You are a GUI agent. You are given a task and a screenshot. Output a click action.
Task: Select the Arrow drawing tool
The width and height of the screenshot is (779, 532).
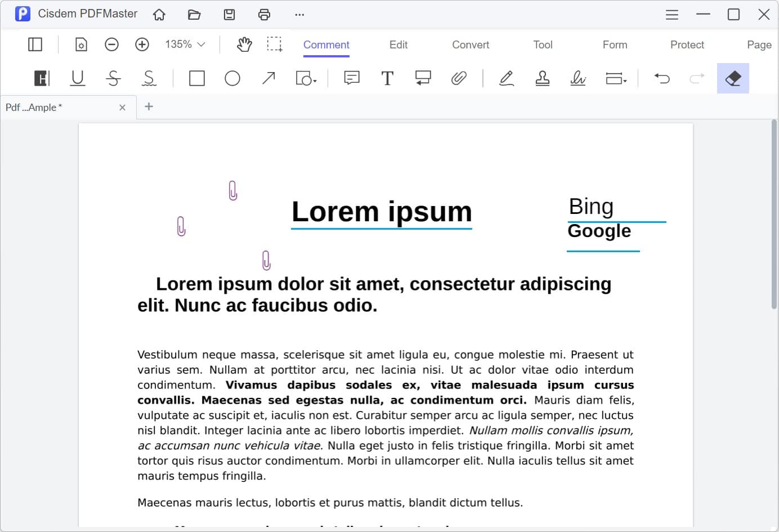click(x=268, y=78)
